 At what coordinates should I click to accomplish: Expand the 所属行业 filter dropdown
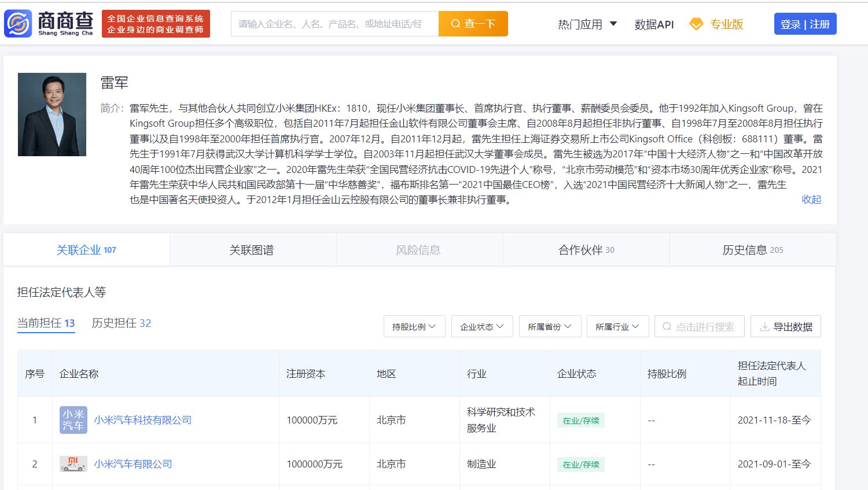click(x=617, y=326)
